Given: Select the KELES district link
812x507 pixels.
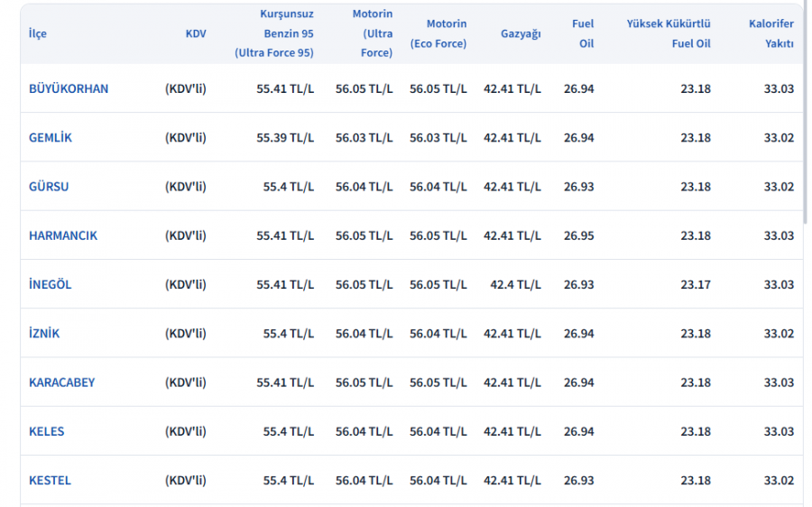Looking at the screenshot, I should (47, 431).
